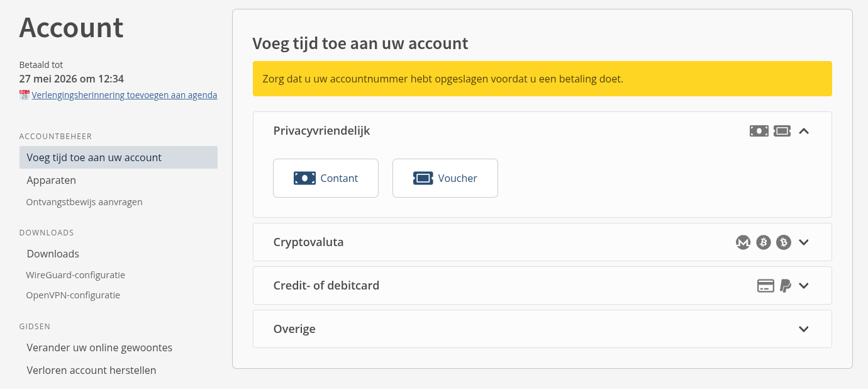
Task: Click the calendar icon under the paid-until date
Action: coord(25,95)
